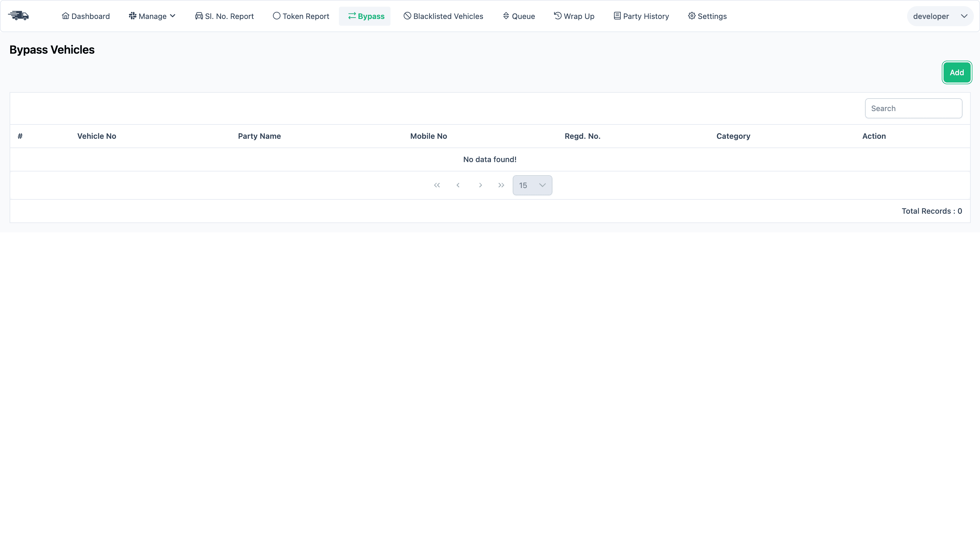The image size is (980, 551).
Task: Select the Dashboard home icon
Action: [x=65, y=16]
